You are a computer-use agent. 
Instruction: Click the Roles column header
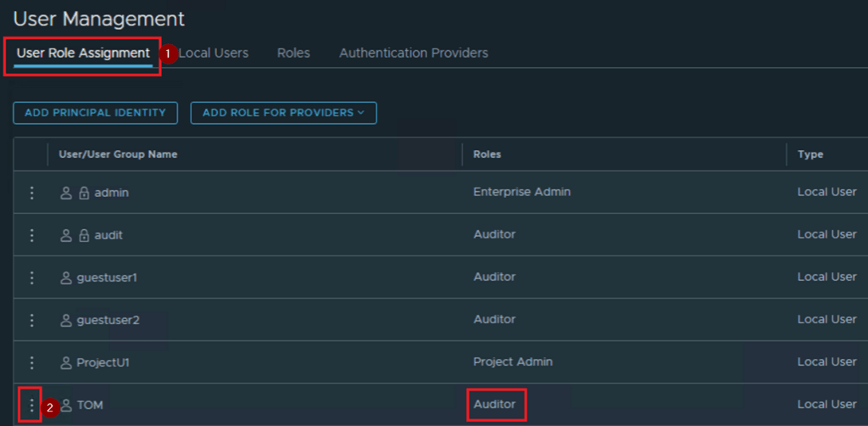tap(487, 154)
